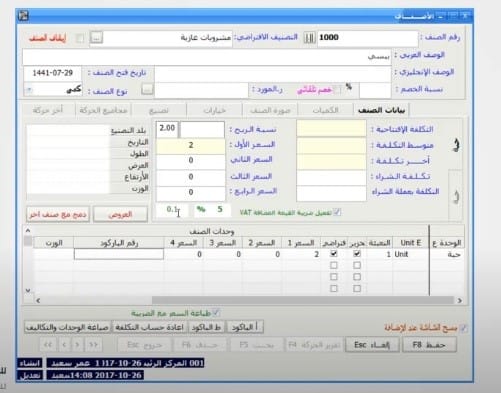501x393 pixels.
Task: Click the ط الباكود button
Action: coord(207,327)
